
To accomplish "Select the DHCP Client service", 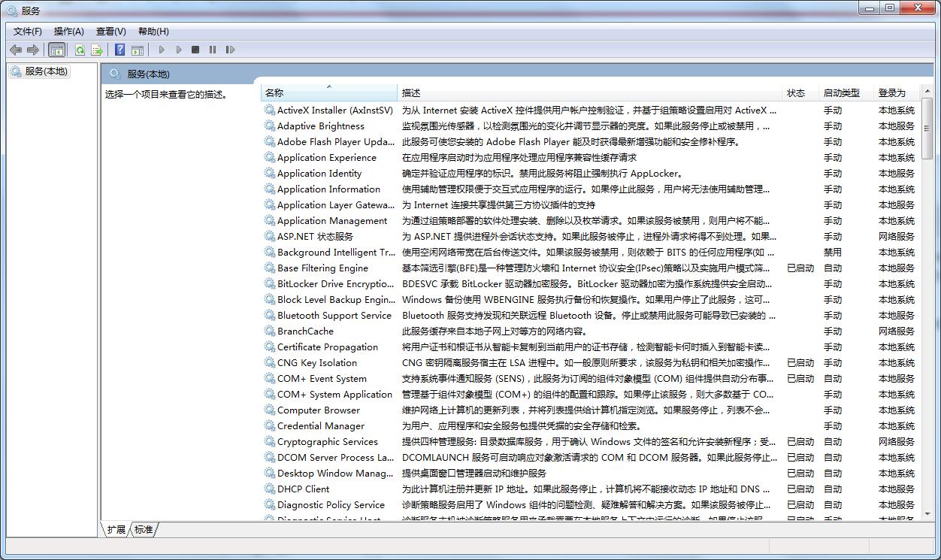I will point(308,489).
